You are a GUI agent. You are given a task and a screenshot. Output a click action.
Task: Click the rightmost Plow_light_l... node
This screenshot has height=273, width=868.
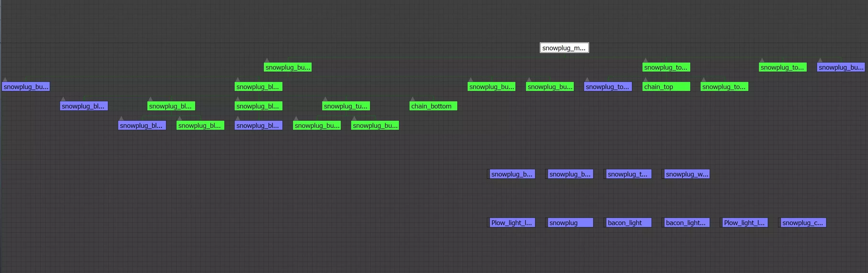pos(745,223)
